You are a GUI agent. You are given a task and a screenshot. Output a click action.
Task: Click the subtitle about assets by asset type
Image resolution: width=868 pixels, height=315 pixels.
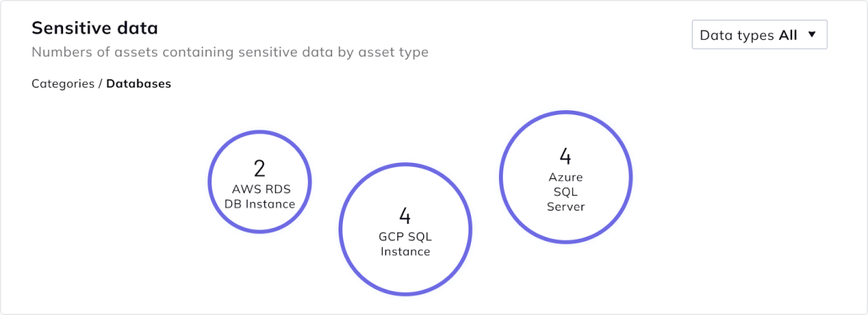click(x=230, y=52)
